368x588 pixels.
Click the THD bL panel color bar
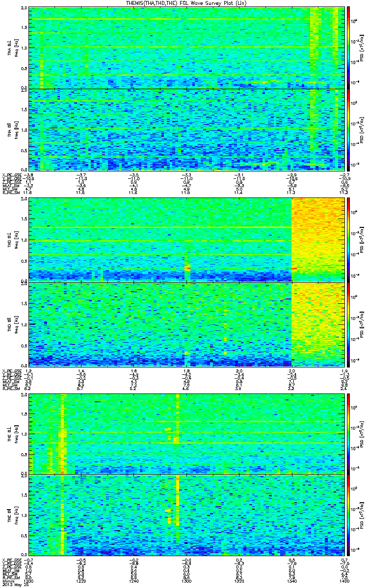348,240
